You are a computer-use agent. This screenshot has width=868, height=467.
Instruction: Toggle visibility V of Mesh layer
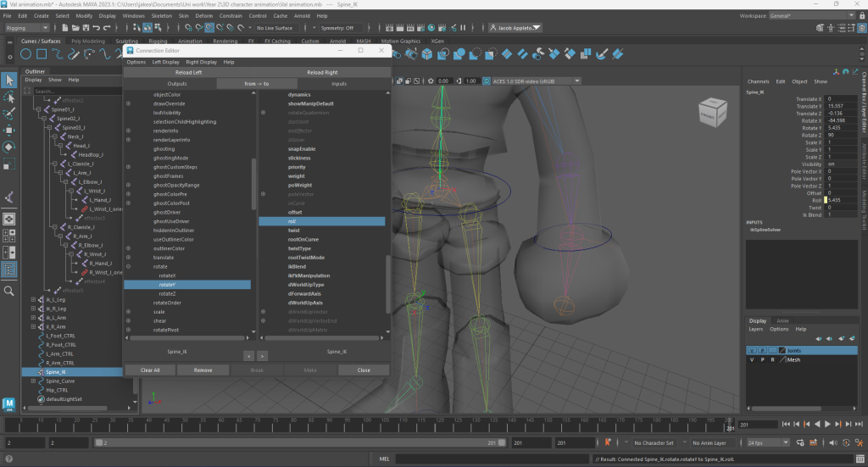751,359
